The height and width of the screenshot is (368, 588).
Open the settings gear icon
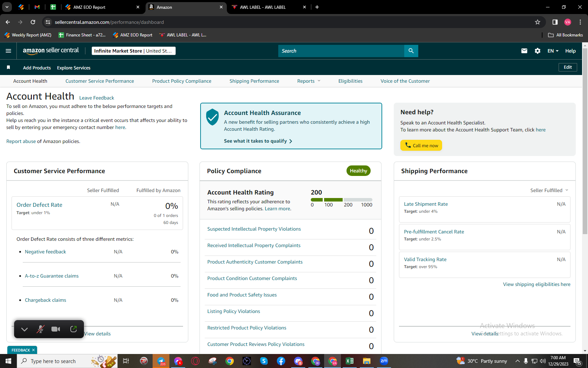[538, 51]
